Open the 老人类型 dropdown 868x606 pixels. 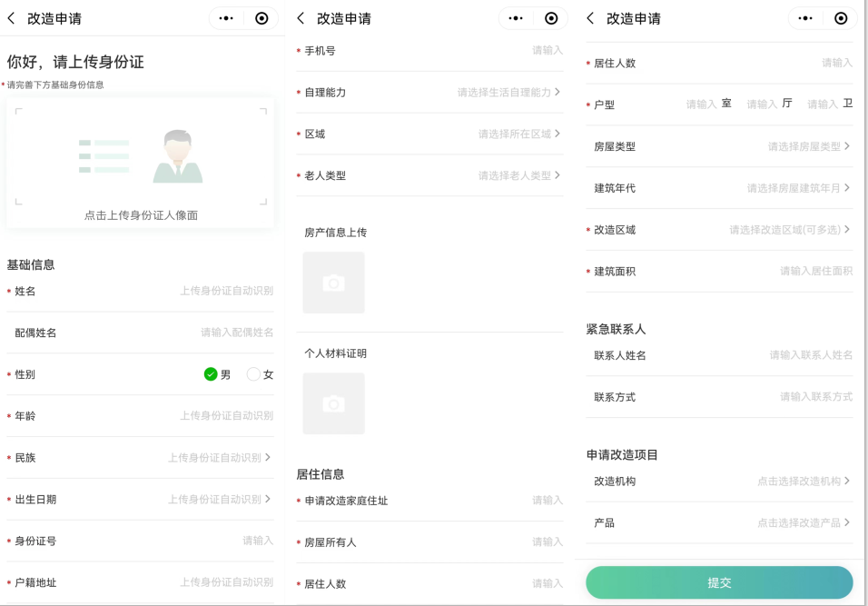click(x=518, y=175)
